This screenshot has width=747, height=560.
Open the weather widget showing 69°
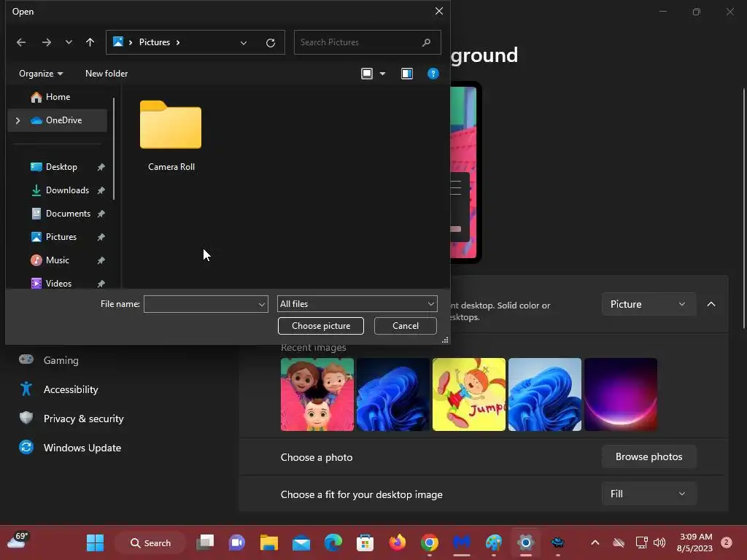click(x=18, y=542)
